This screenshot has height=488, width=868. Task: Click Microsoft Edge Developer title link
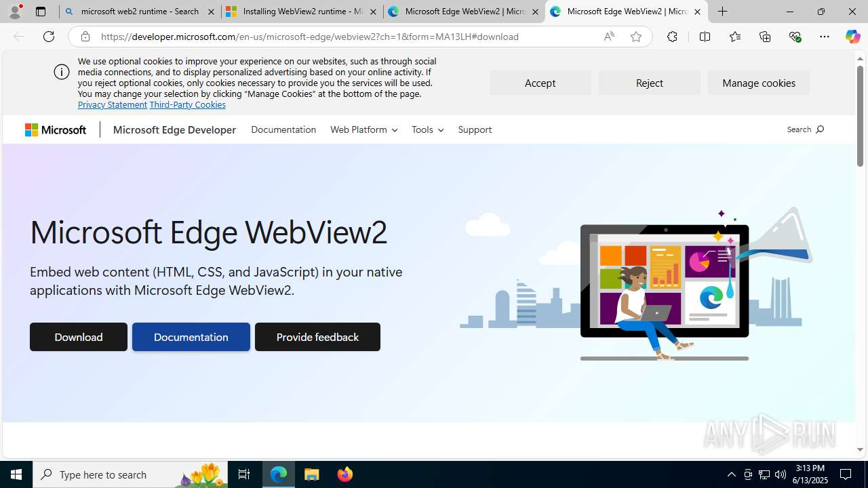point(174,129)
